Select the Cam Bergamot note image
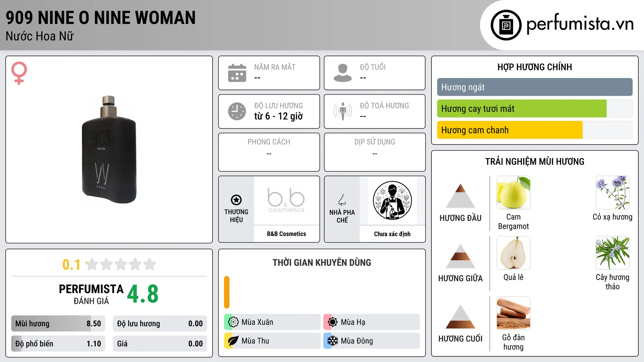This screenshot has height=362, width=644. coord(514,193)
